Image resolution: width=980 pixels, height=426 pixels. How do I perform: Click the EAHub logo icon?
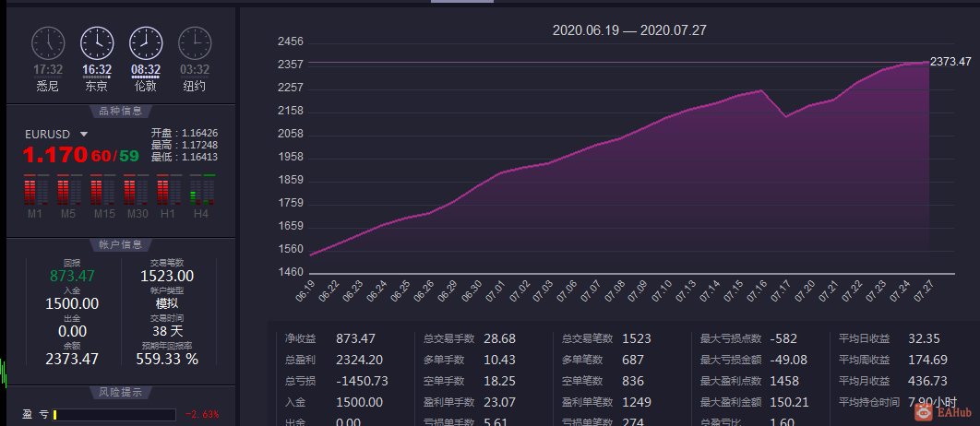tap(923, 411)
